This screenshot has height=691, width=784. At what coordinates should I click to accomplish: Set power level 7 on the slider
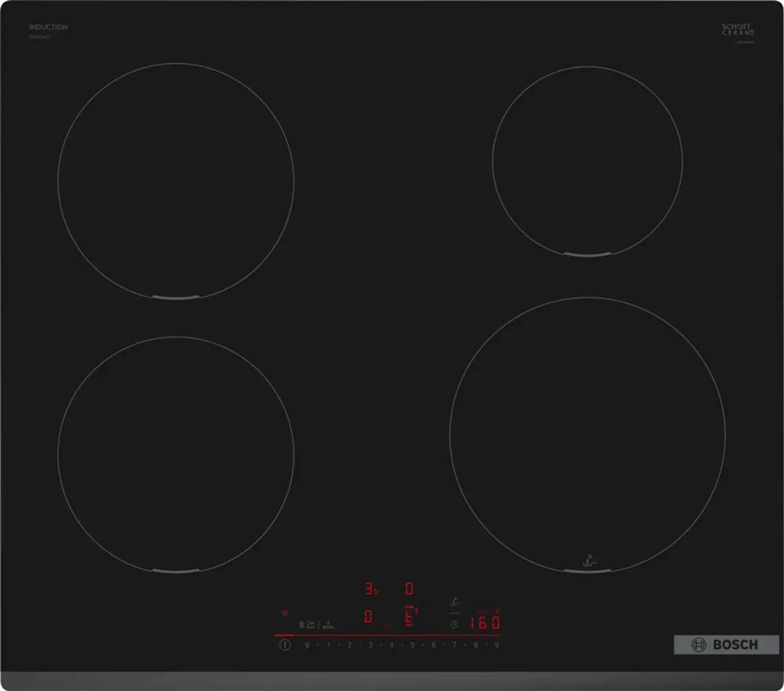(x=454, y=645)
